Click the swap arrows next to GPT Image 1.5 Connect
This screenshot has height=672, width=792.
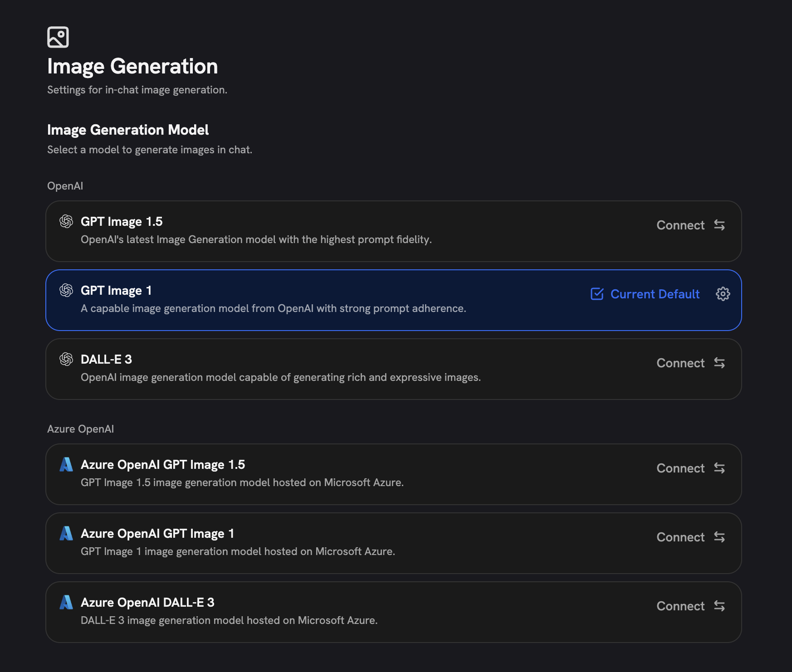pyautogui.click(x=719, y=225)
